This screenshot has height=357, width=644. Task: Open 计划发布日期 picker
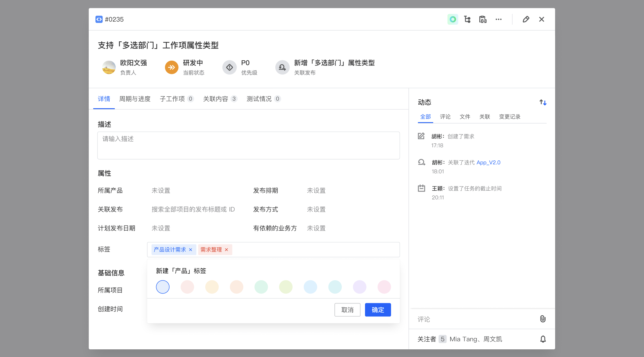161,228
